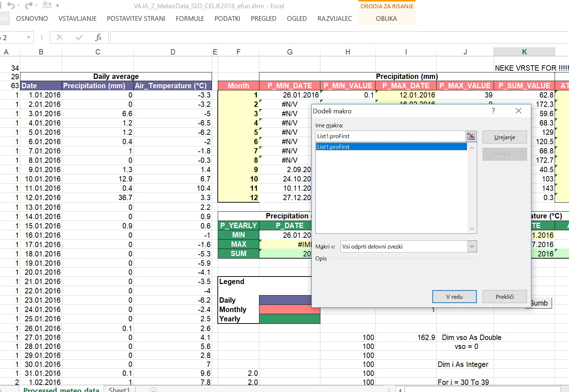Click the help question mark in Dodeli makro
This screenshot has width=569, height=392.
(x=493, y=111)
